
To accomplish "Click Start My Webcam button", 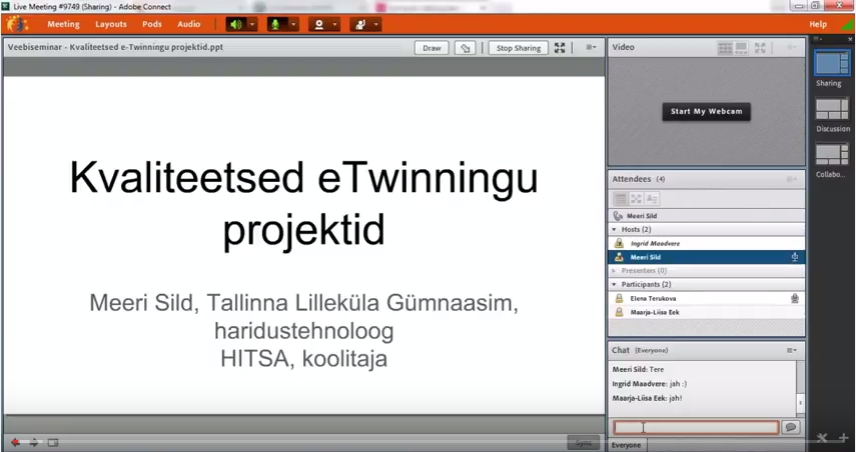I will [x=706, y=111].
